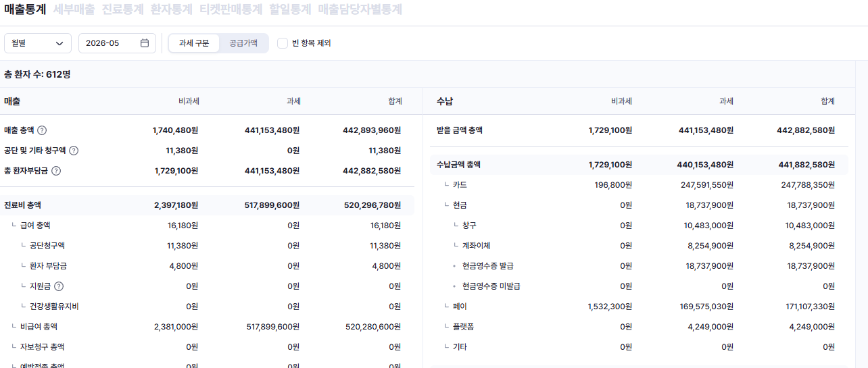Click the 현금영수증 미발급 row label
The image size is (868, 368).
(491, 286)
